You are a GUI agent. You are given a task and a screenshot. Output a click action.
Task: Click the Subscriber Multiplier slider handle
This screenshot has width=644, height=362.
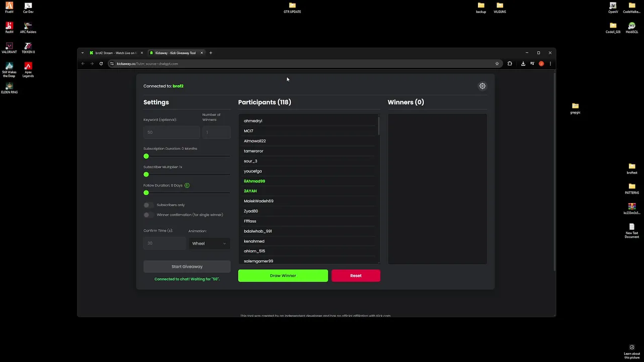146,174
